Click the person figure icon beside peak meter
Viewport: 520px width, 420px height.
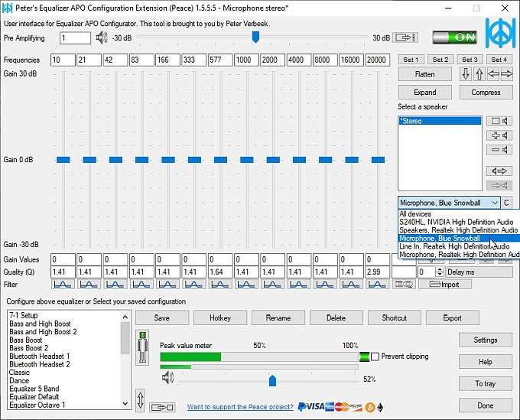[x=142, y=347]
